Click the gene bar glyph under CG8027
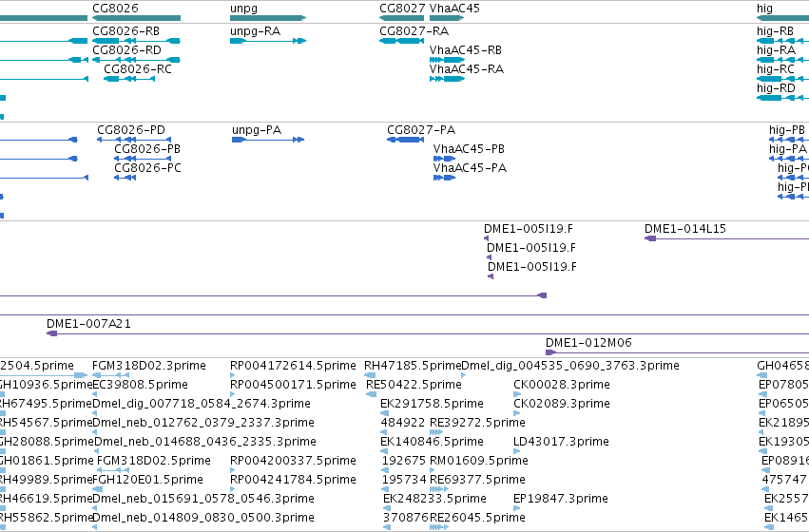809x532 pixels. tap(402, 18)
